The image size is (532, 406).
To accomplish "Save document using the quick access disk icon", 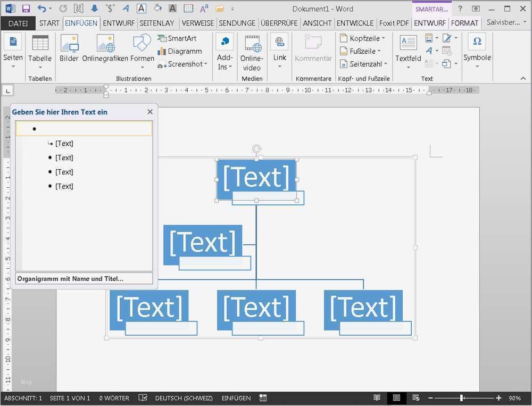I will click(26, 9).
